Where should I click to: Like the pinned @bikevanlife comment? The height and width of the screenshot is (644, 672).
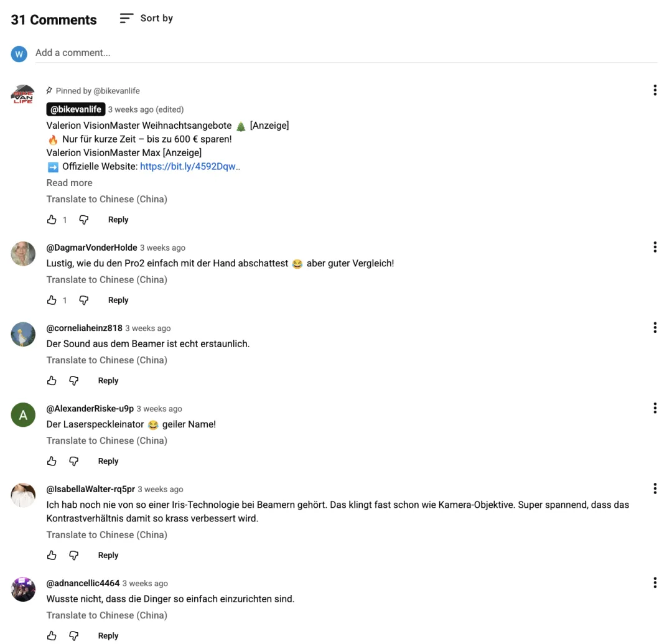[x=52, y=220]
